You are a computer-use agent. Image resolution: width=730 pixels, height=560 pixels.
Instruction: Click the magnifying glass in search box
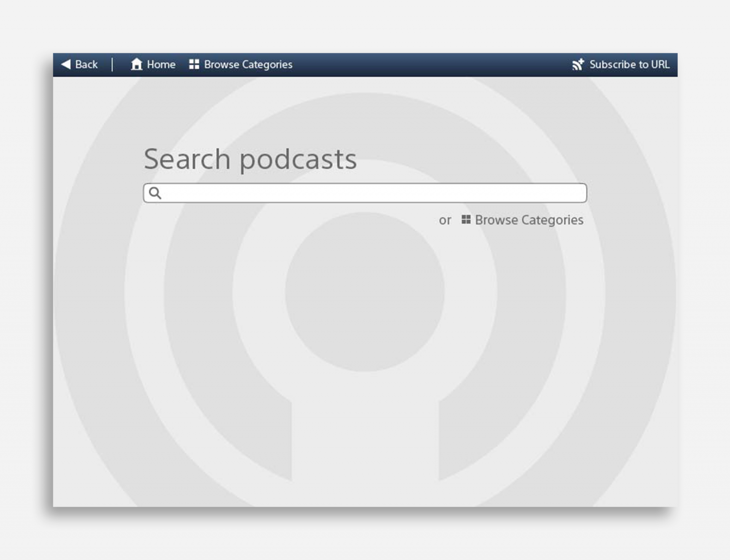pyautogui.click(x=155, y=193)
